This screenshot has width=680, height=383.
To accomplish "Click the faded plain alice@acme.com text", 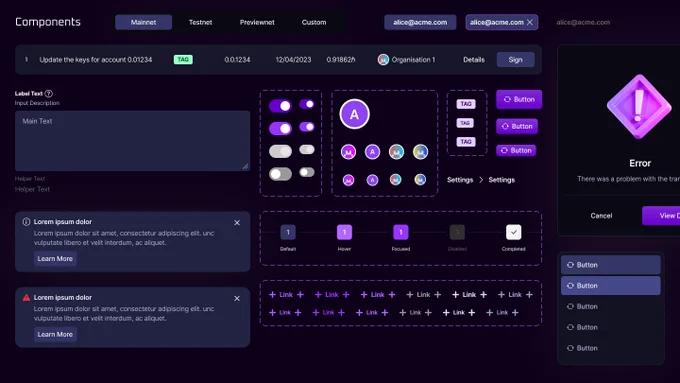I will point(583,22).
